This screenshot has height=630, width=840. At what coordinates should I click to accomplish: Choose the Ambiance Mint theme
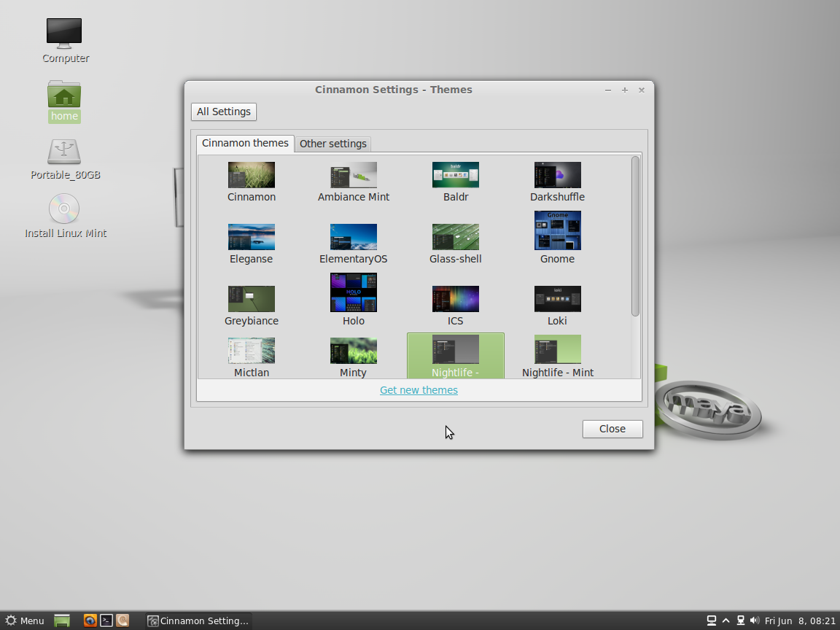pyautogui.click(x=354, y=182)
